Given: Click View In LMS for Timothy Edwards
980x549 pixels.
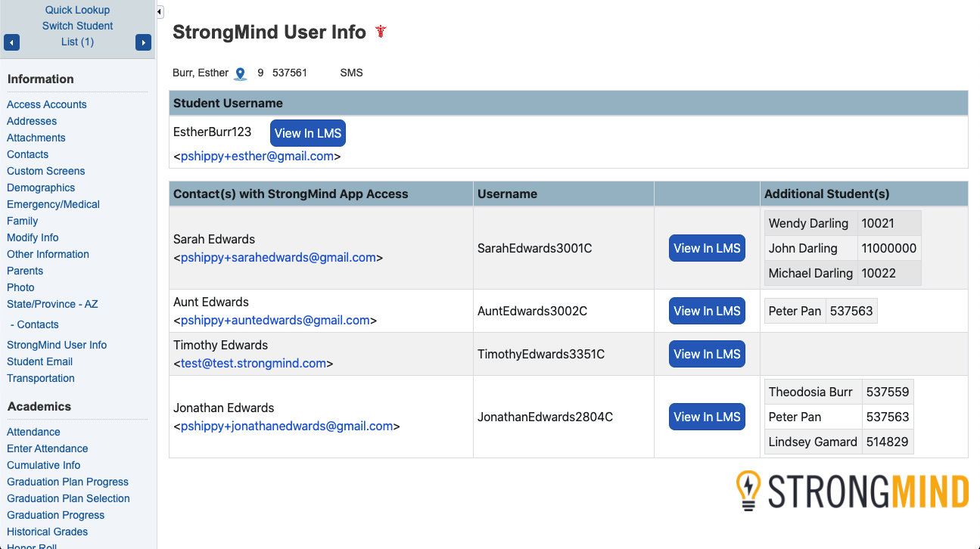Looking at the screenshot, I should pyautogui.click(x=707, y=354).
